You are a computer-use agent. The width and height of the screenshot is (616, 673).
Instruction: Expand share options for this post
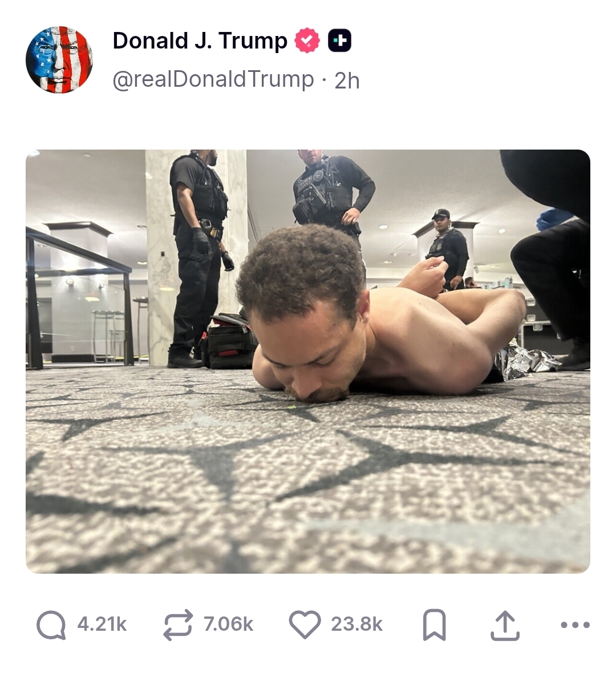click(505, 626)
